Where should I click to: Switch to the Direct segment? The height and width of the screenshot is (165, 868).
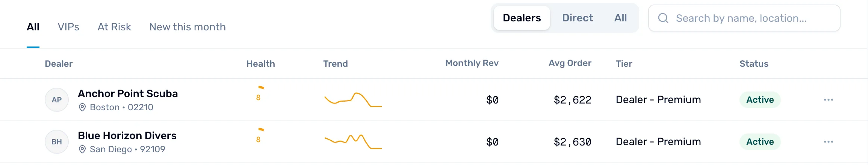pos(578,18)
